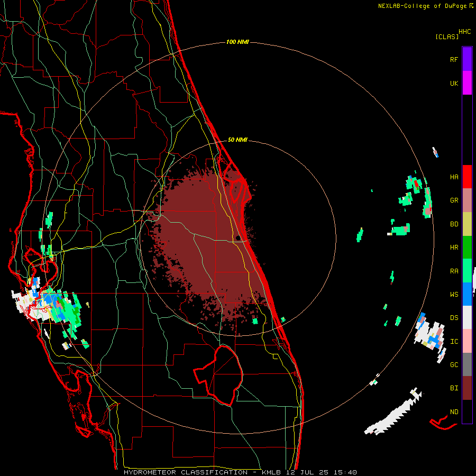Click the IC light pink legend swatch

[x=467, y=341]
